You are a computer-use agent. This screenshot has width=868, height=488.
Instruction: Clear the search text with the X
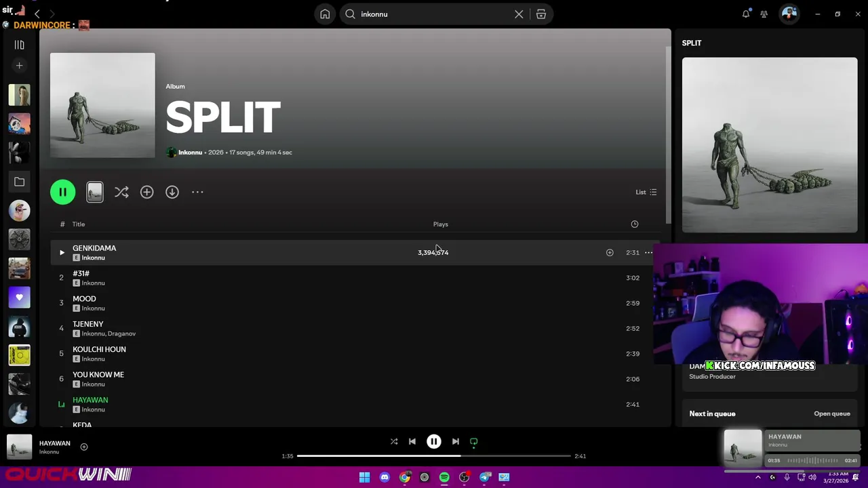pos(519,14)
